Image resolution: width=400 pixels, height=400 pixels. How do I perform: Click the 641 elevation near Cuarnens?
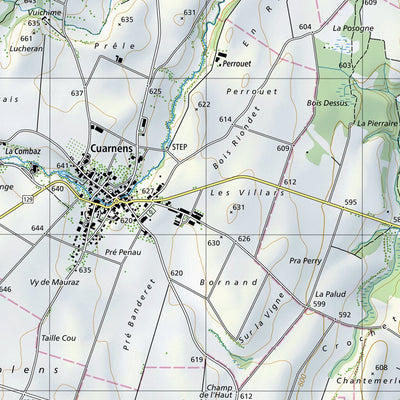tap(62, 166)
